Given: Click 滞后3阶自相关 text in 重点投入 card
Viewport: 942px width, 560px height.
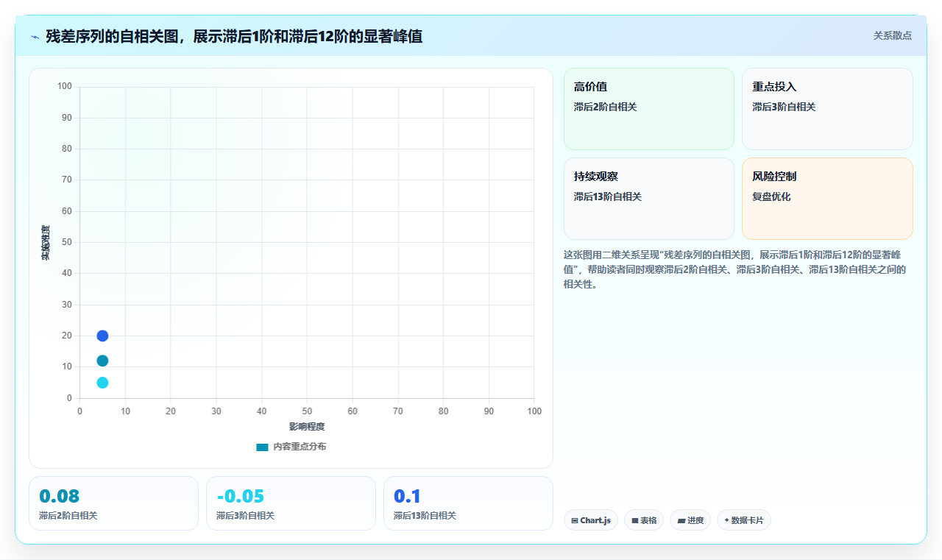Looking at the screenshot, I should pyautogui.click(x=784, y=107).
